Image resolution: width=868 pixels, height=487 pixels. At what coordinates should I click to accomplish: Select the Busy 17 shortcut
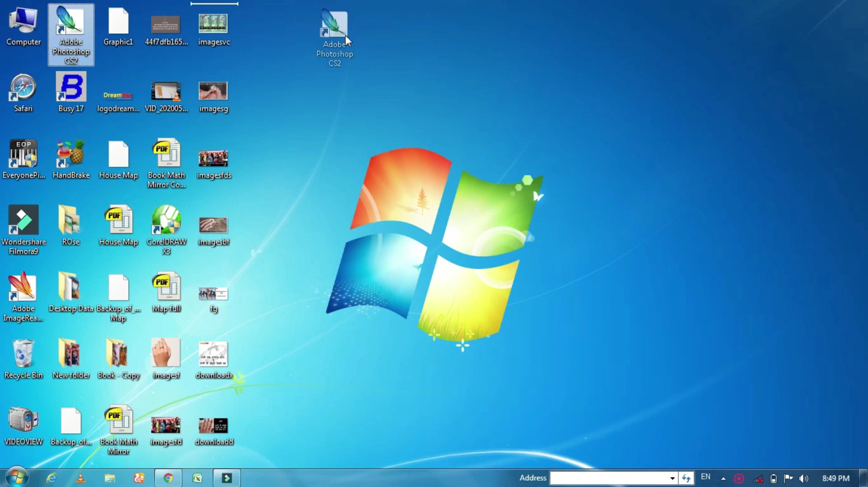[x=71, y=93]
